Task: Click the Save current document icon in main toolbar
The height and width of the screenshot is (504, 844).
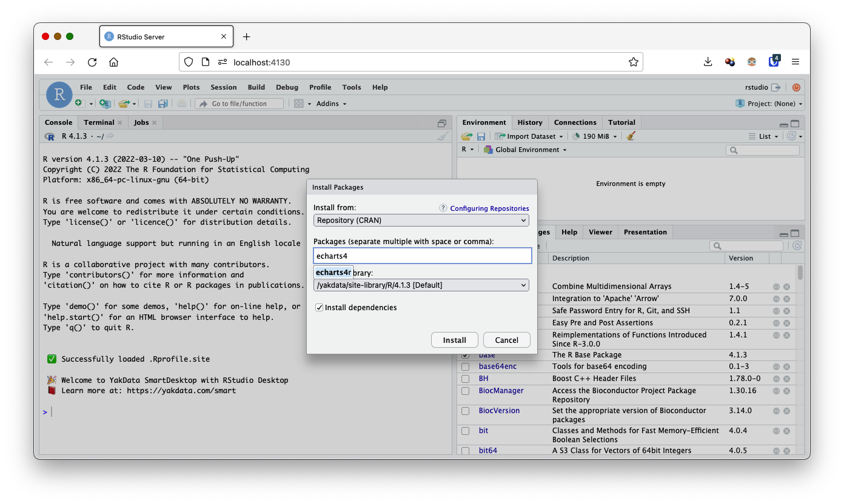Action: click(x=148, y=104)
